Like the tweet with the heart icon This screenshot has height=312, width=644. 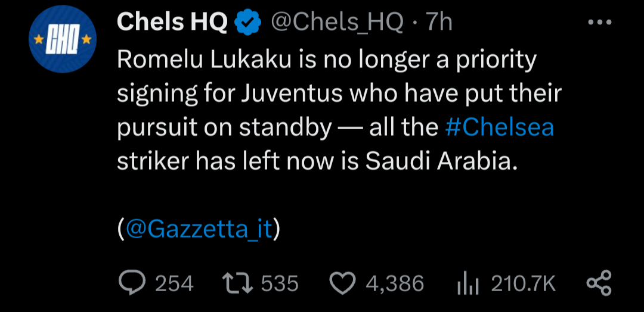click(342, 283)
